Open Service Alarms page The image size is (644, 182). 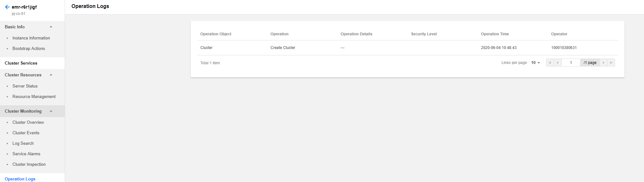point(26,154)
